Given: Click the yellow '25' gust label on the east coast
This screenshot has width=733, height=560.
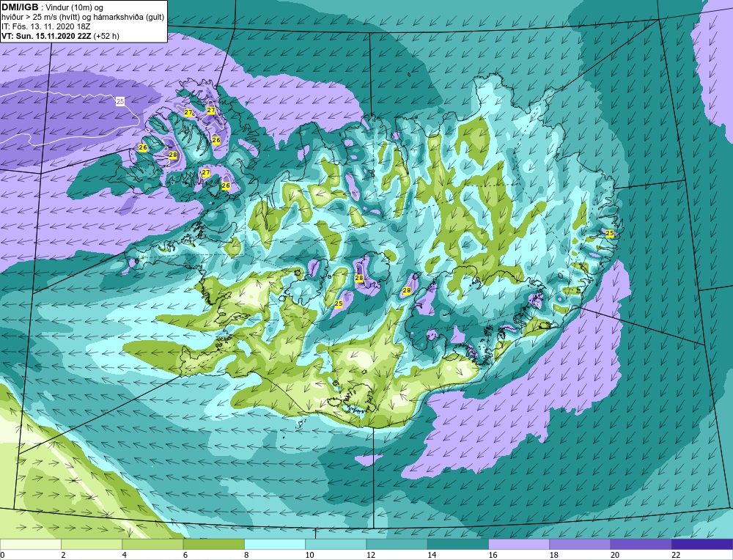Looking at the screenshot, I should click(x=610, y=233).
